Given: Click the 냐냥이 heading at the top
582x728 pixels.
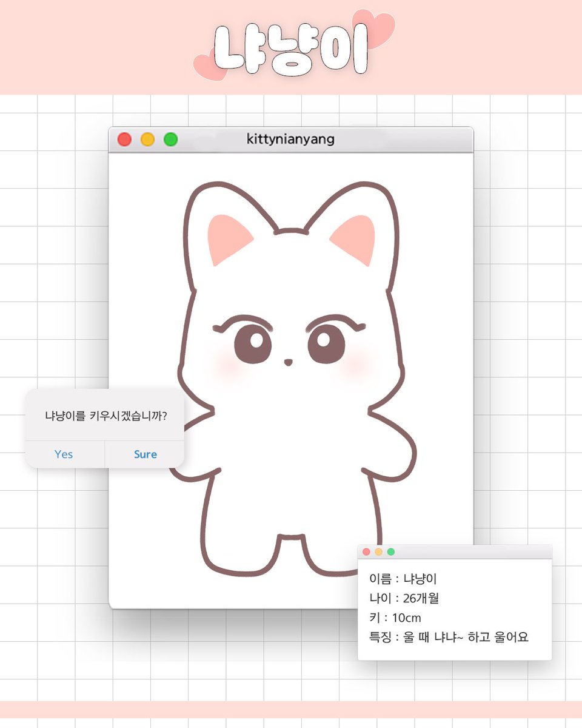Looking at the screenshot, I should click(x=292, y=50).
